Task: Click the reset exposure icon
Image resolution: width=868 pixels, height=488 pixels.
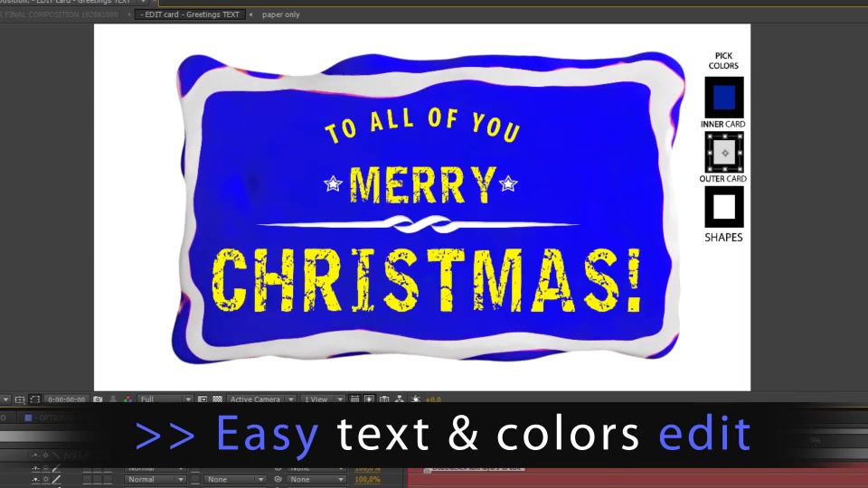Action: (416, 399)
